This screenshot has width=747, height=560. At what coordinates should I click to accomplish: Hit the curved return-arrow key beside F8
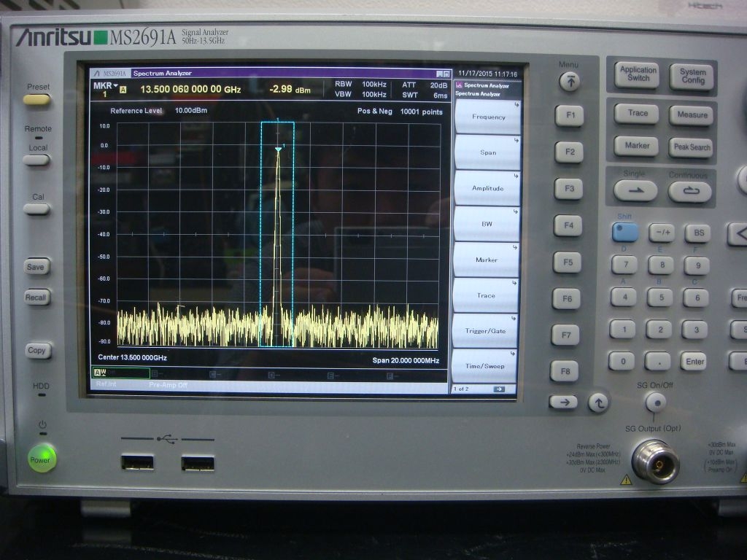(x=598, y=403)
